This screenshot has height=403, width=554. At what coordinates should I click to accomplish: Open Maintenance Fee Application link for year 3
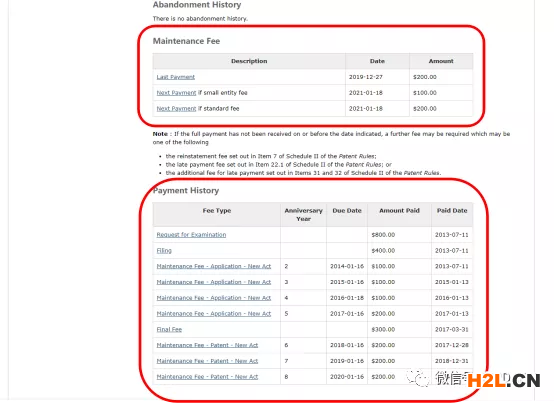pyautogui.click(x=214, y=282)
